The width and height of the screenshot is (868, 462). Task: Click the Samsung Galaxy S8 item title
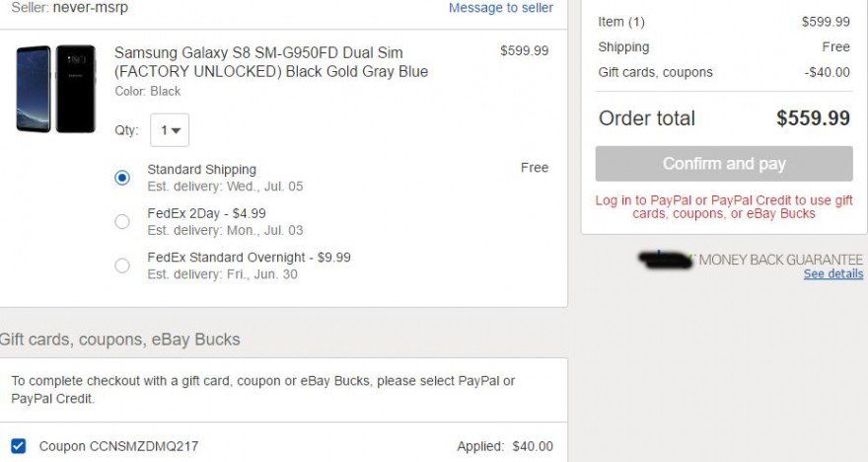point(271,61)
